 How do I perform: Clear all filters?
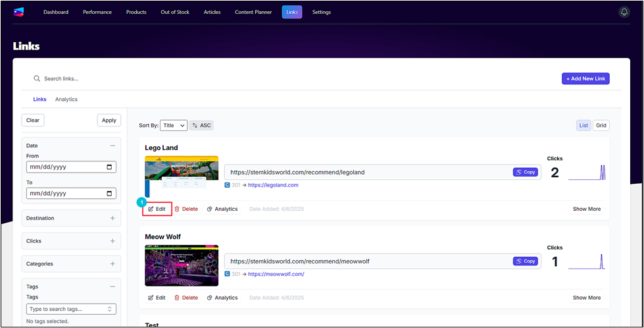pos(33,121)
